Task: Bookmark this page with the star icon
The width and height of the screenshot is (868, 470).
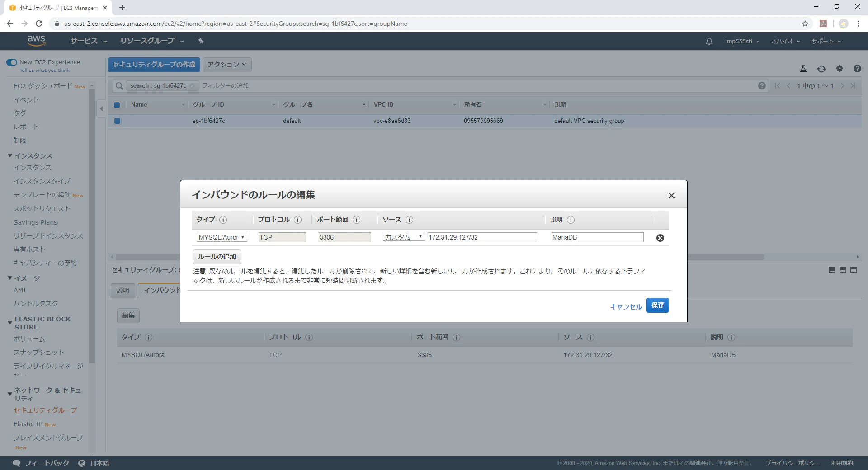Action: point(805,23)
